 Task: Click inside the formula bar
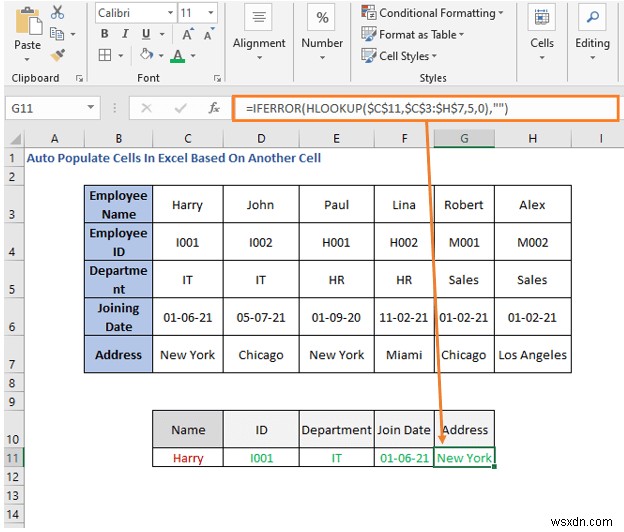(425, 108)
